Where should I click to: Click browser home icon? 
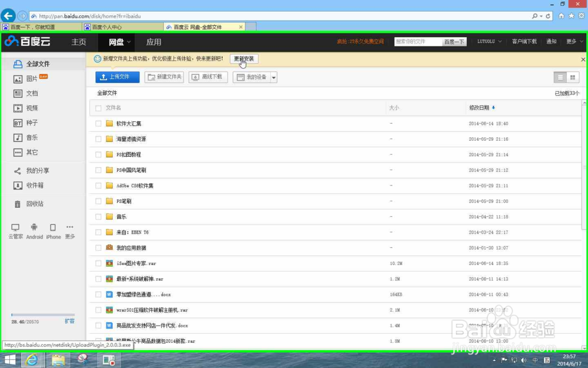click(x=561, y=16)
